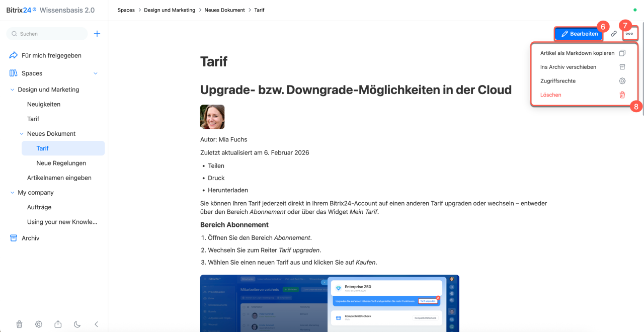Collapse Design und Marketing tree
This screenshot has height=332, width=644.
point(13,90)
